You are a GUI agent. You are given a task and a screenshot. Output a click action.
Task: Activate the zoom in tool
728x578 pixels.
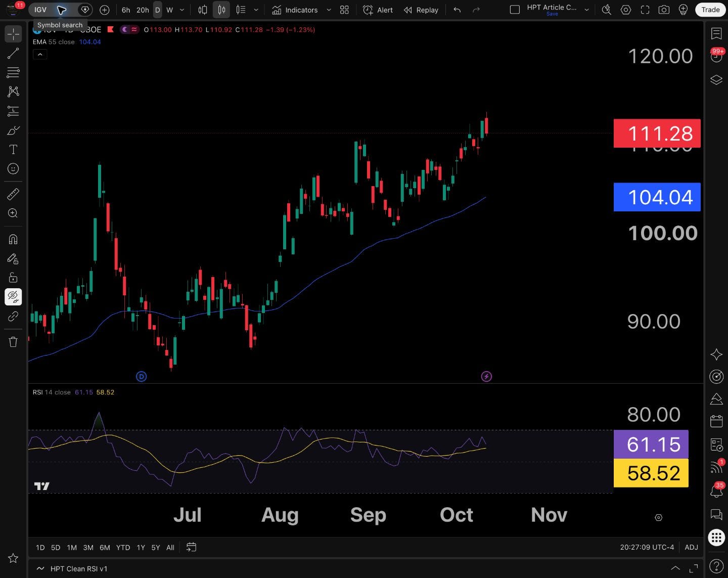click(13, 213)
